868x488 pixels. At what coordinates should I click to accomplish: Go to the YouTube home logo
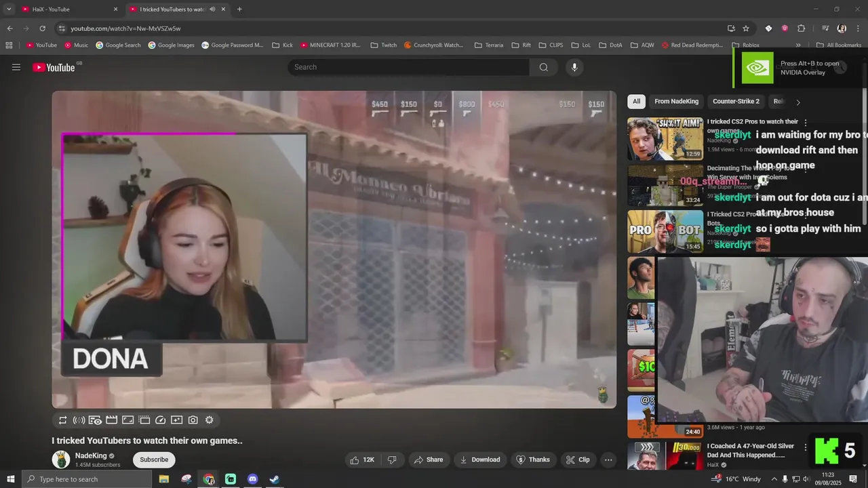pyautogui.click(x=54, y=67)
